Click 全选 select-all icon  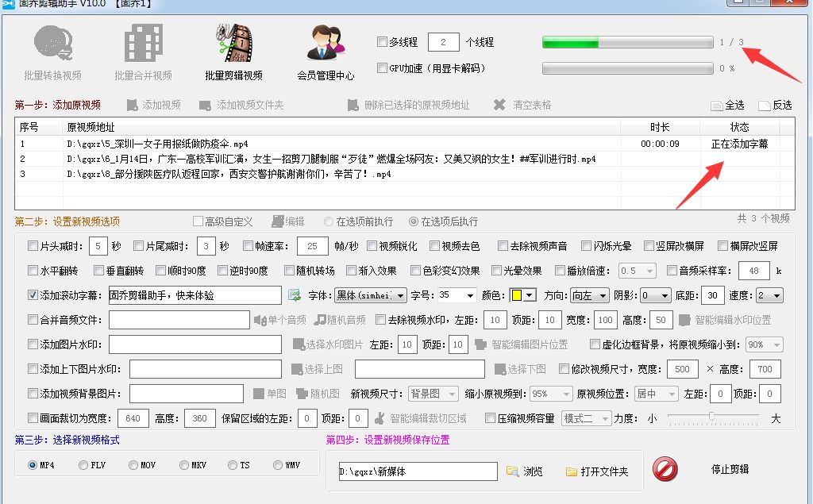tap(717, 106)
